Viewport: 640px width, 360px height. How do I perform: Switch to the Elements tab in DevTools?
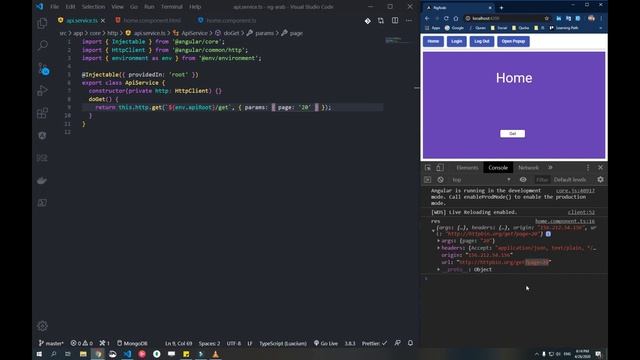coord(467,168)
